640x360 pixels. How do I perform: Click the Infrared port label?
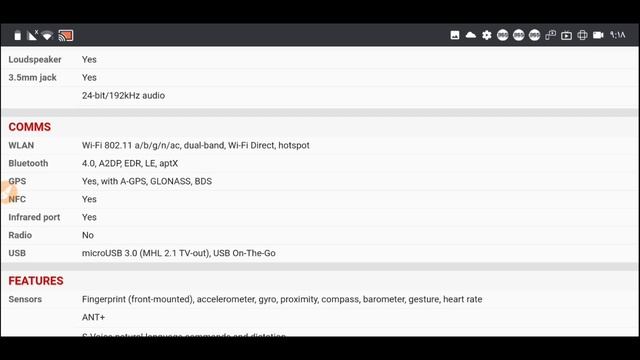[34, 217]
